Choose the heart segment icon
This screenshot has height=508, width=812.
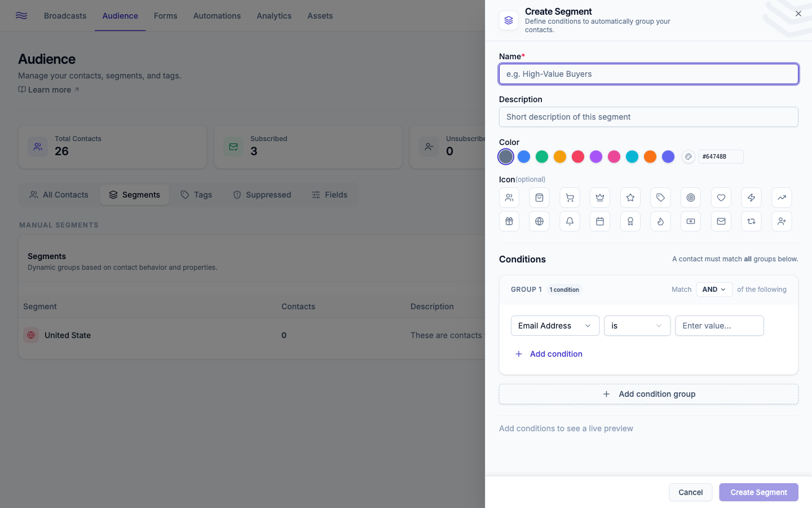click(x=721, y=198)
